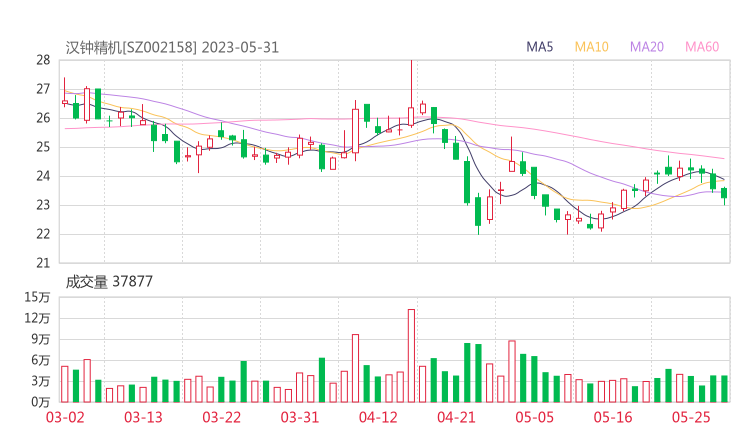Click the MA60 legend label
740x440 pixels.
702,47
